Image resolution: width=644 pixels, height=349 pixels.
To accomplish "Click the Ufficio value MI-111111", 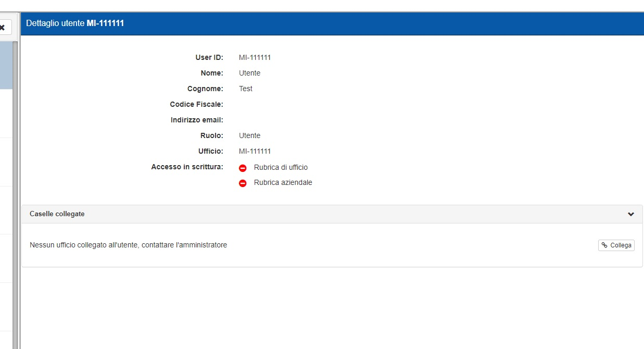I will [255, 152].
